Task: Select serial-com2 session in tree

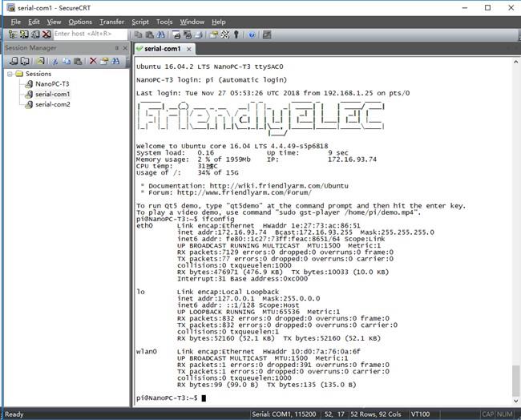Action: [52, 104]
